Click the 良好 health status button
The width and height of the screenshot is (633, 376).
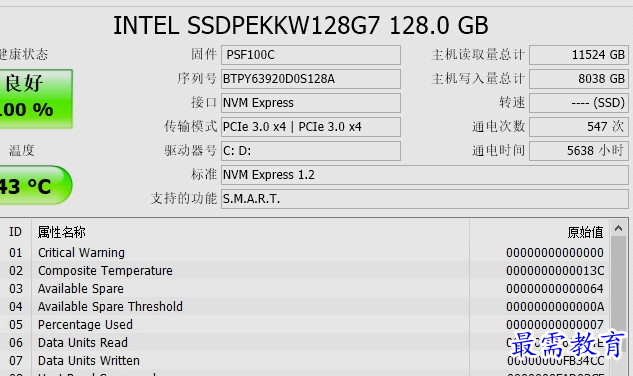click(36, 99)
